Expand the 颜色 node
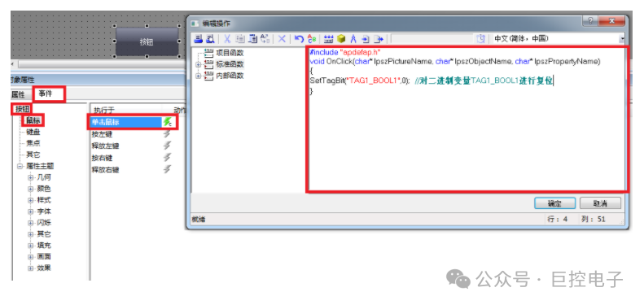 (30, 189)
